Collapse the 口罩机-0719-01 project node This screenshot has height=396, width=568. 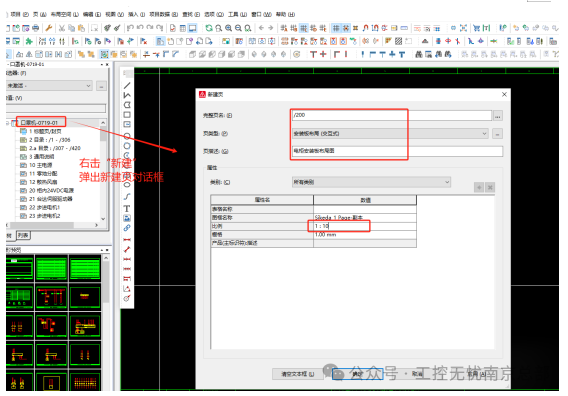[x=7, y=123]
